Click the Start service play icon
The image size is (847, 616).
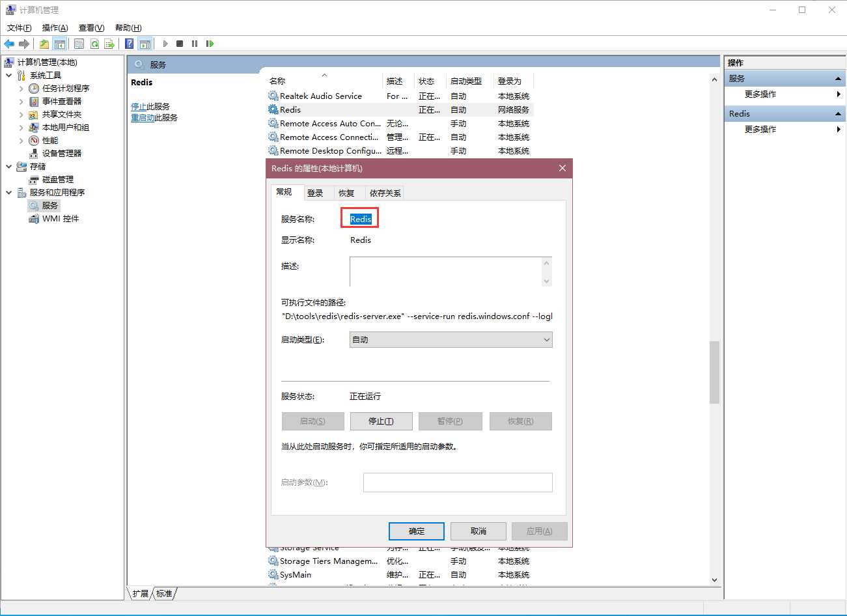click(x=165, y=44)
